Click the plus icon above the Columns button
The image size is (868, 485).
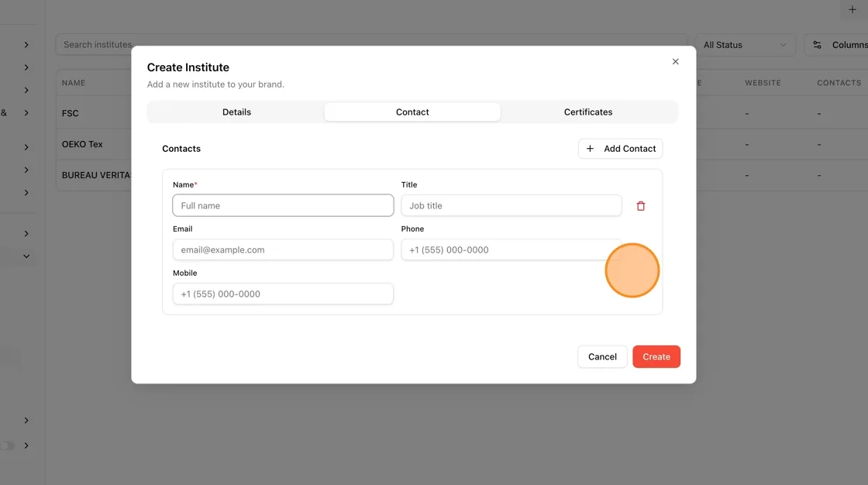pos(852,9)
